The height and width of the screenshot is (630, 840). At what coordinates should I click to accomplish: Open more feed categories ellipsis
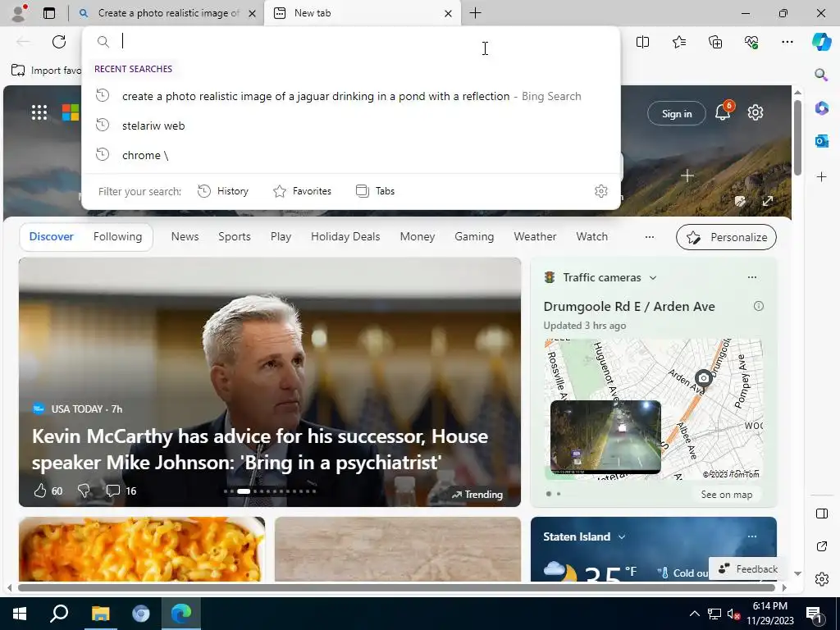click(650, 237)
